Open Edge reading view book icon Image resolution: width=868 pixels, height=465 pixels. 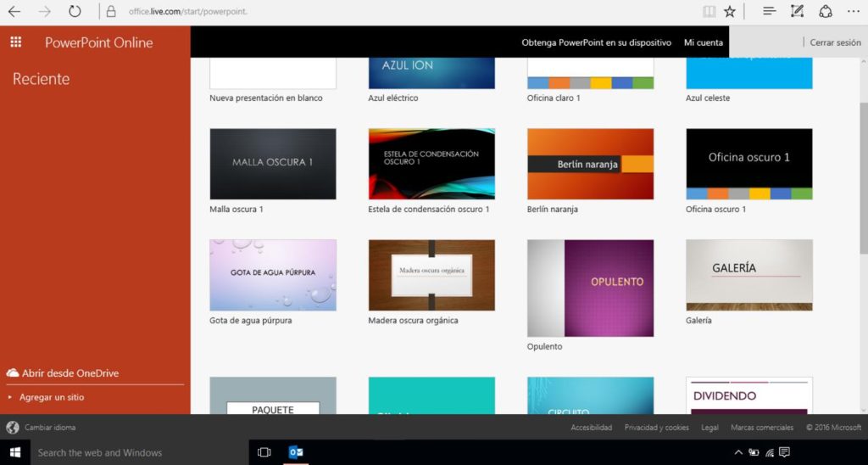709,12
